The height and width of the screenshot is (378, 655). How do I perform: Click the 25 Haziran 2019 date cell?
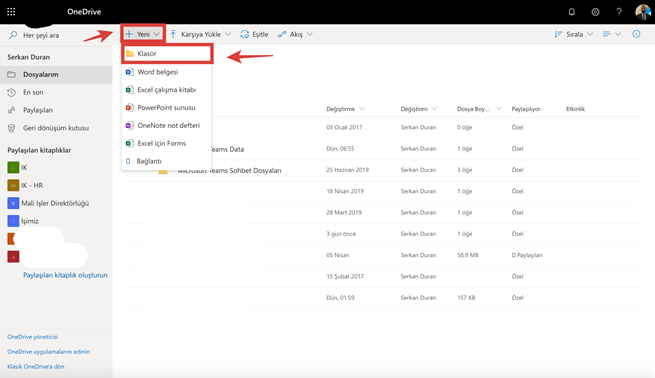point(348,170)
